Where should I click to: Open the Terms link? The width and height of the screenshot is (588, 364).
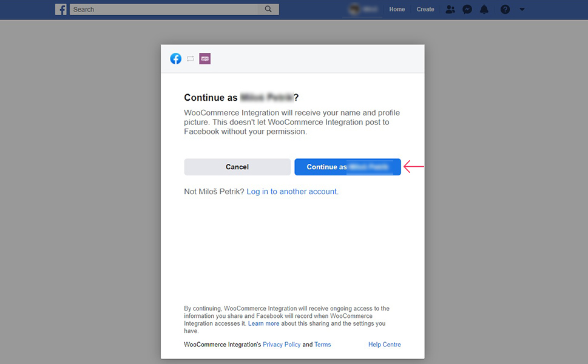click(322, 345)
